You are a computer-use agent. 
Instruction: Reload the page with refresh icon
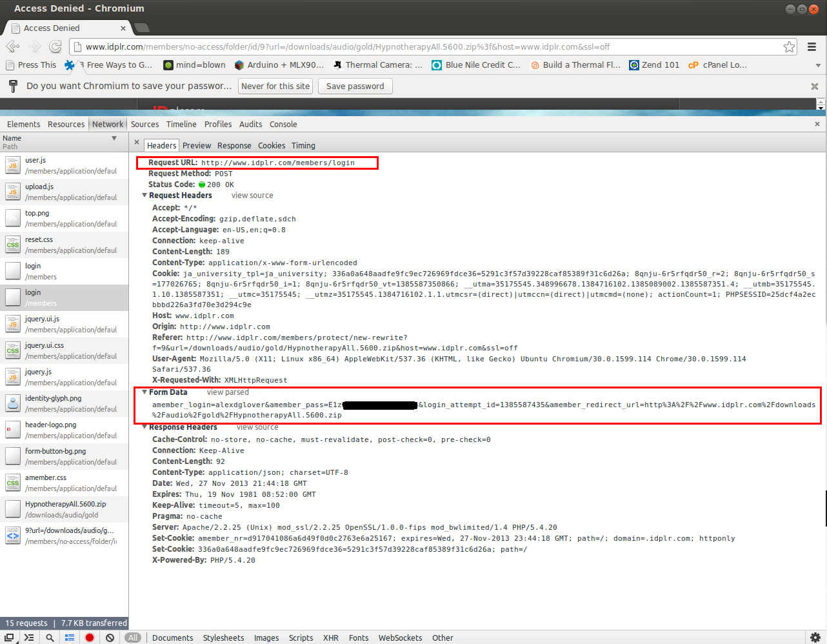(55, 46)
